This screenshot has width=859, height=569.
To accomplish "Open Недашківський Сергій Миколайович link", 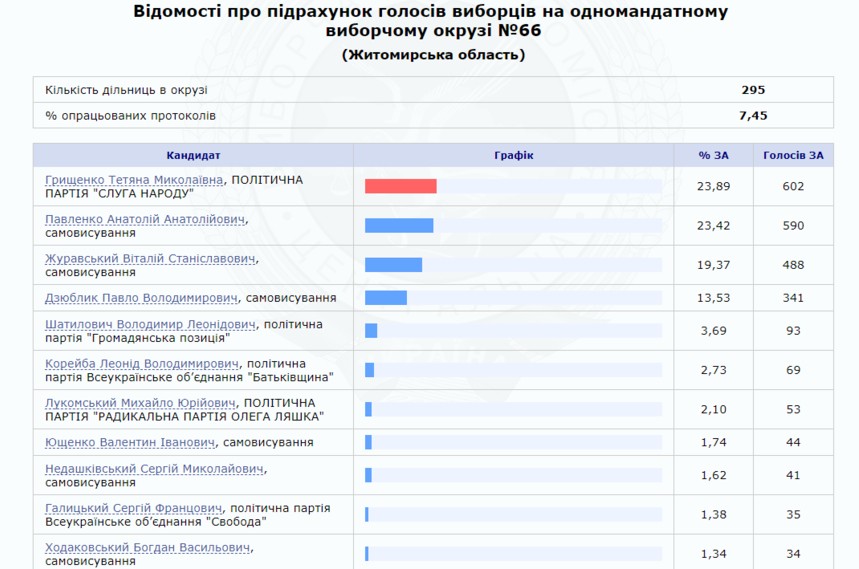I will [155, 469].
